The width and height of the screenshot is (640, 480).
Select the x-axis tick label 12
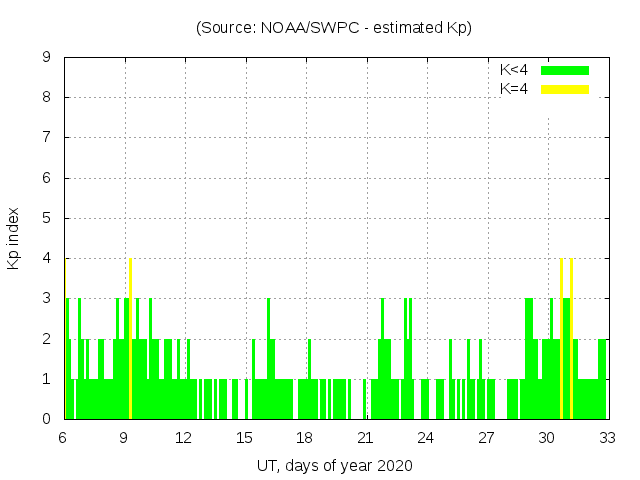point(184,438)
